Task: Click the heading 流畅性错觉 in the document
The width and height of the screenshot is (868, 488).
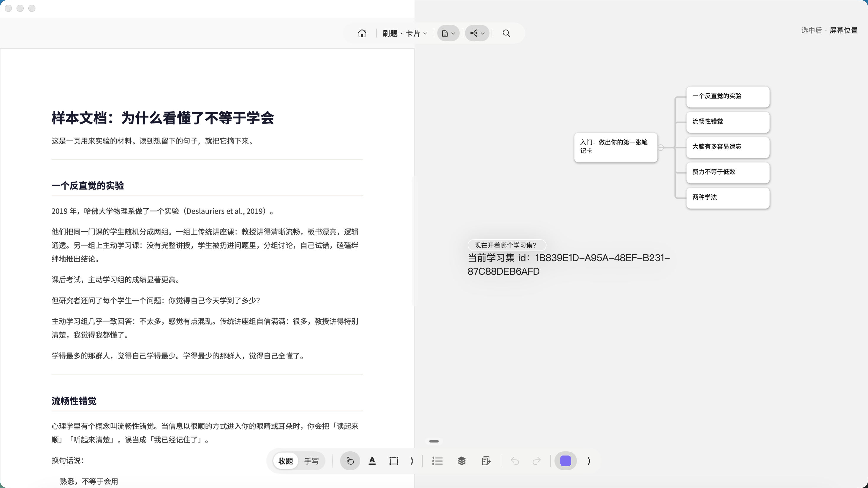Action: [x=74, y=401]
